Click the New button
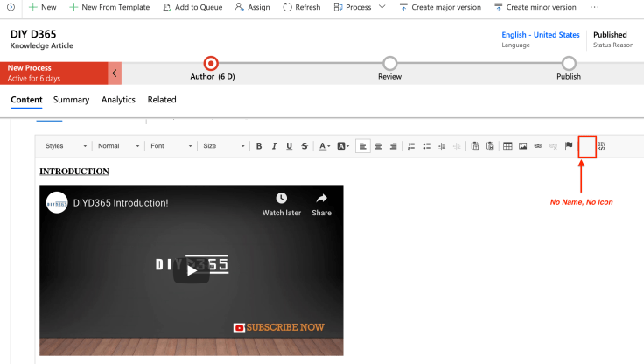Viewport: 644px width, 364px height. 42,7
